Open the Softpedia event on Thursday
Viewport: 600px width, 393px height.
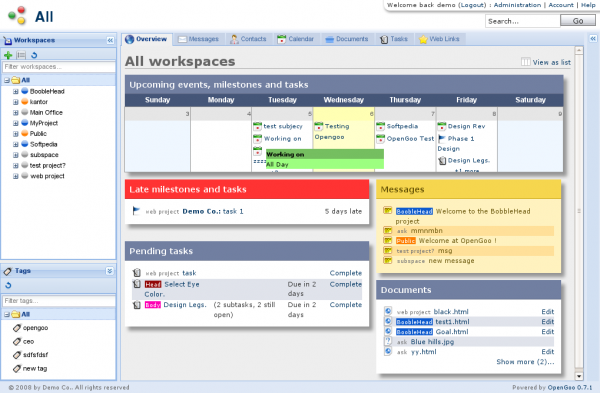coord(402,126)
